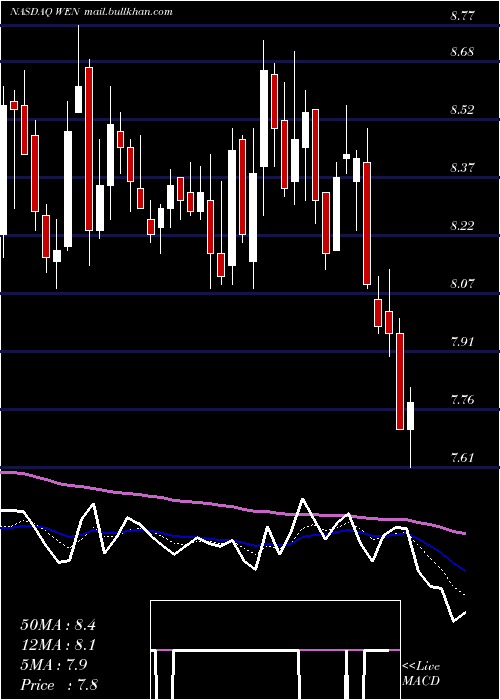
Task: Click the 'Price : 7.8' readout
Action: pos(59,685)
